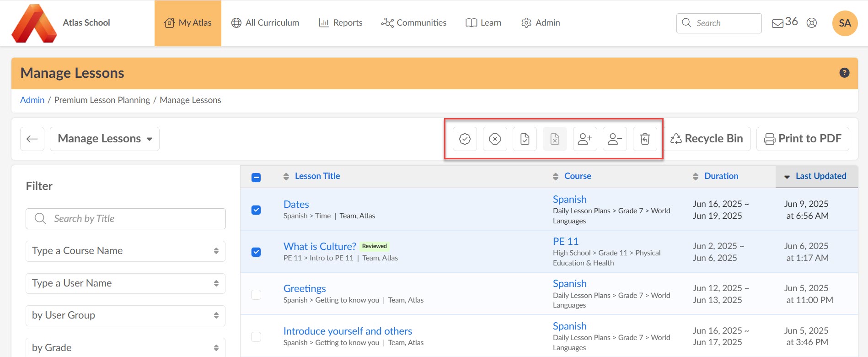Uncheck the Dates lesson checkbox
868x357 pixels.
tap(256, 210)
